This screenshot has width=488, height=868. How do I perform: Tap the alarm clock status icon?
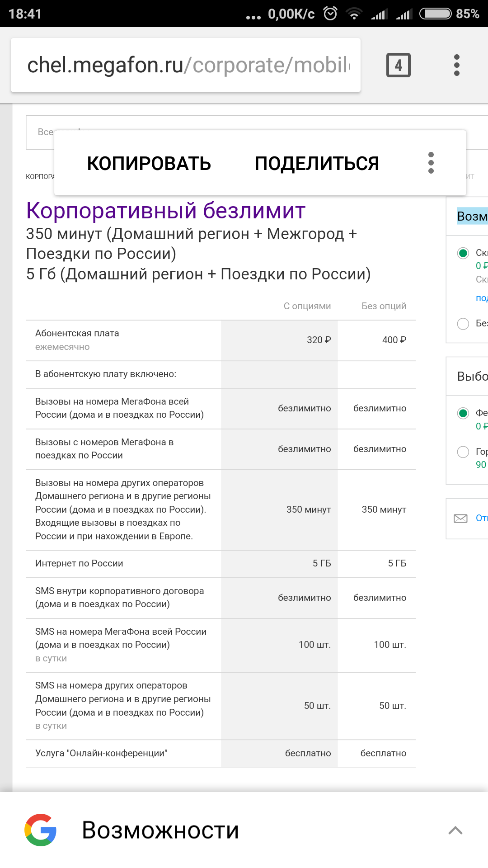coord(330,14)
